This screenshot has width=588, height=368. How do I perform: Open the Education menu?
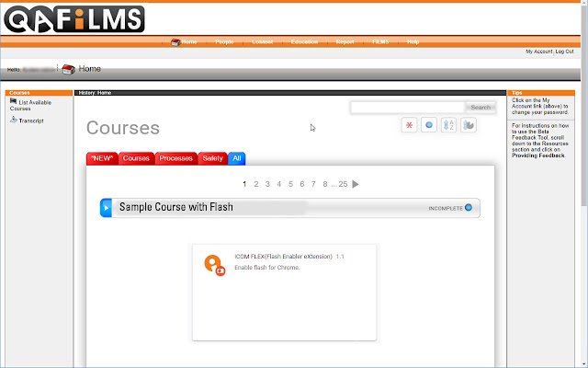(304, 41)
